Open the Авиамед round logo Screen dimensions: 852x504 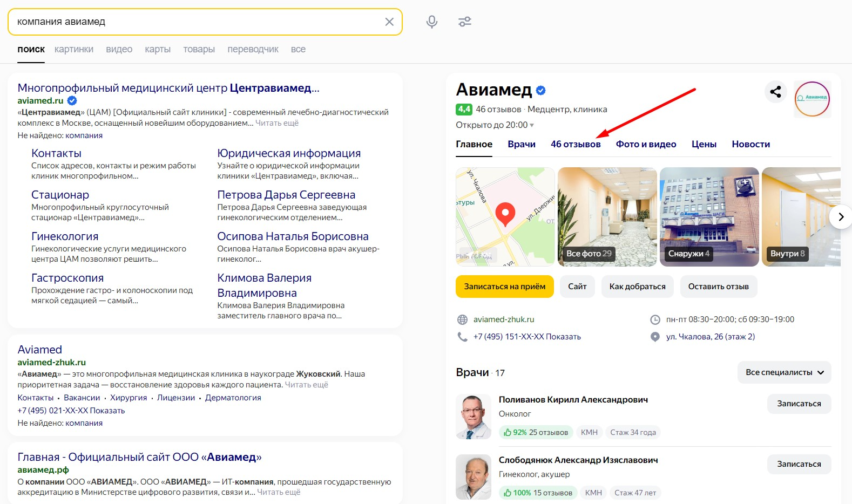[x=812, y=99]
